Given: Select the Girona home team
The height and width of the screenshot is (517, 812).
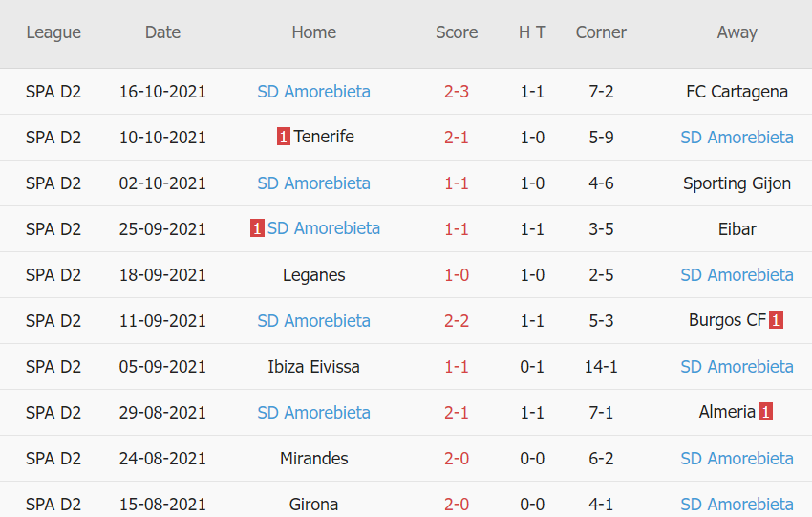Looking at the screenshot, I should 314,504.
